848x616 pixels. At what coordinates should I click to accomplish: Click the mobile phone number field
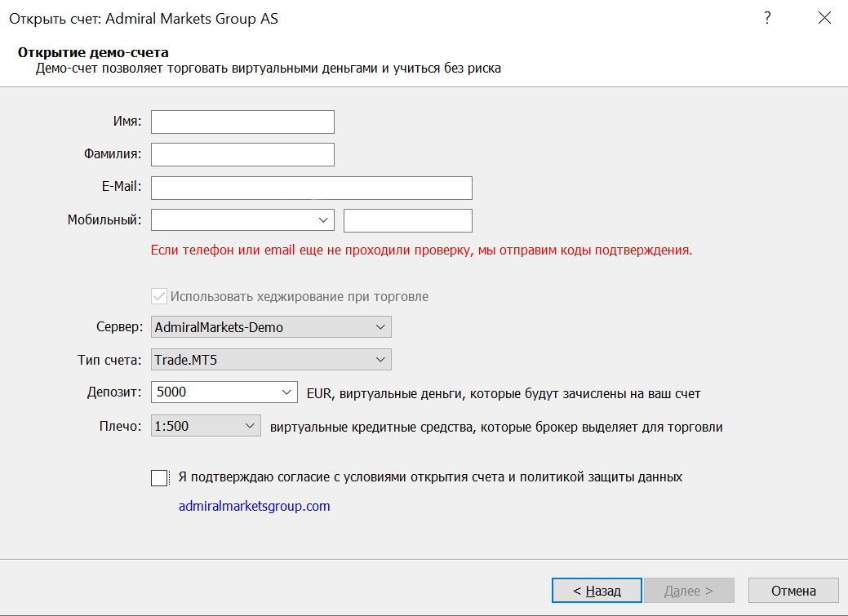408,220
